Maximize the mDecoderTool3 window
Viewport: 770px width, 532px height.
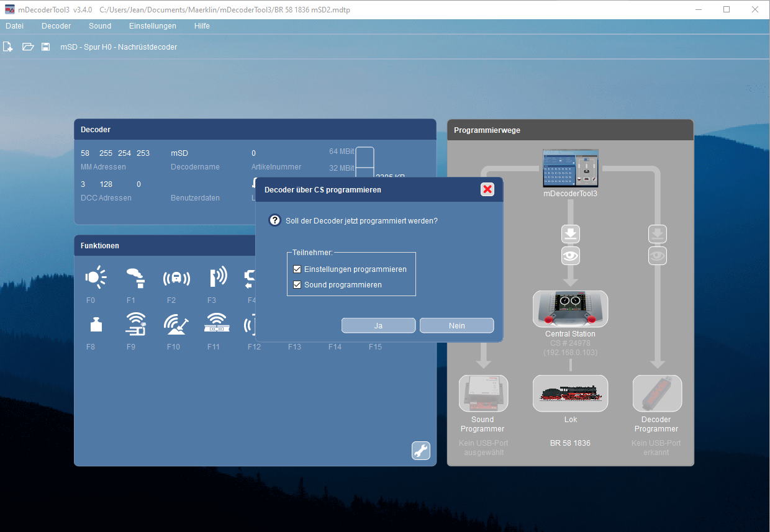(727, 9)
